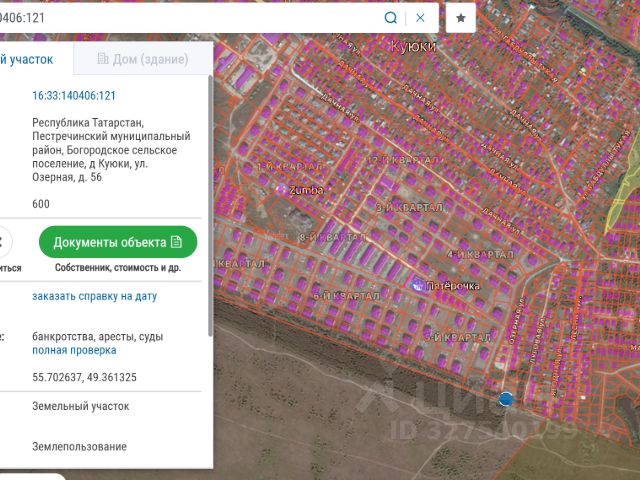Click the share icon button
Screen dimensions: 640x480
tap(2, 242)
